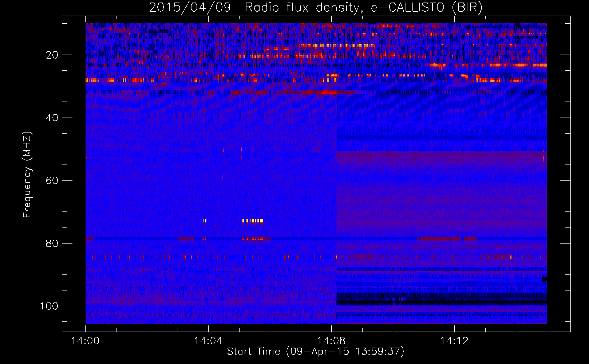
Task: Click the plot title "2015/04/09 Radio flux density, e-CALLISTO (BIR)"
Action: pos(316,8)
